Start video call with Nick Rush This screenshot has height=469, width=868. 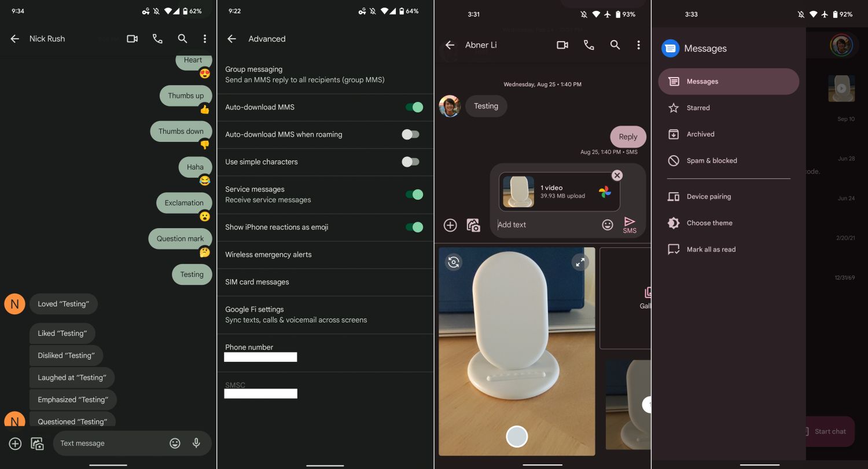pyautogui.click(x=132, y=39)
